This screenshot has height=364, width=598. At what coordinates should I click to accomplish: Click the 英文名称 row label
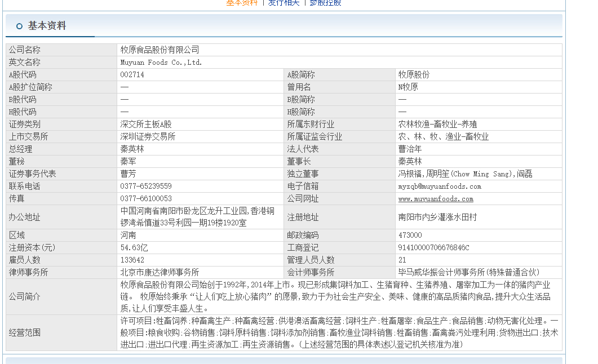coord(24,63)
